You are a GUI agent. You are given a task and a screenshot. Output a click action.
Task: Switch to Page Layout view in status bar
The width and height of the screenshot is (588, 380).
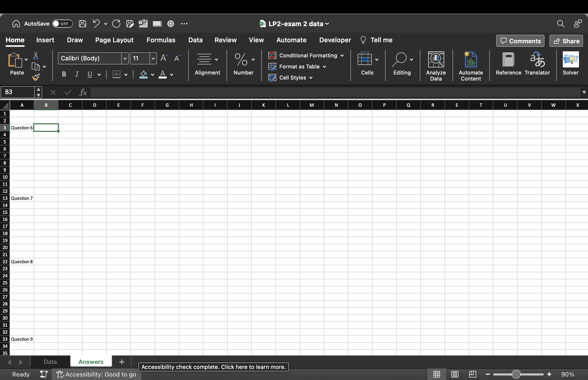(455, 374)
